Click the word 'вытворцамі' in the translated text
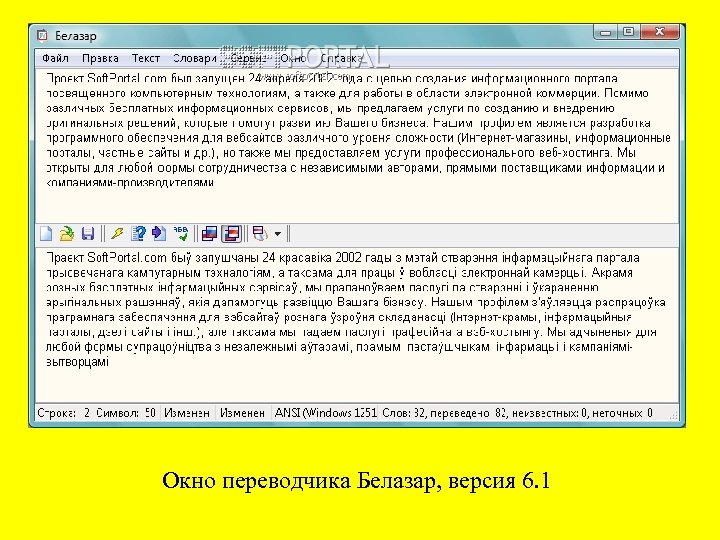 tap(77, 362)
